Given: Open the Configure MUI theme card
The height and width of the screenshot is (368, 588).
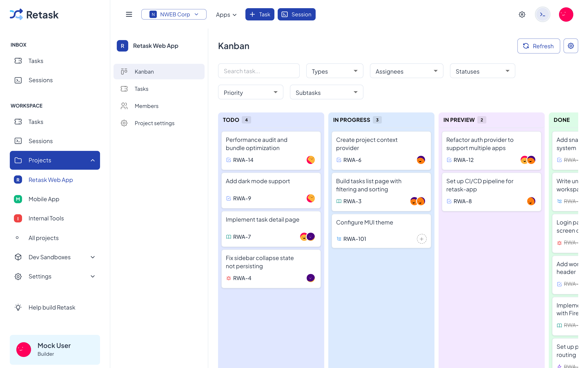Looking at the screenshot, I should click(x=381, y=231).
